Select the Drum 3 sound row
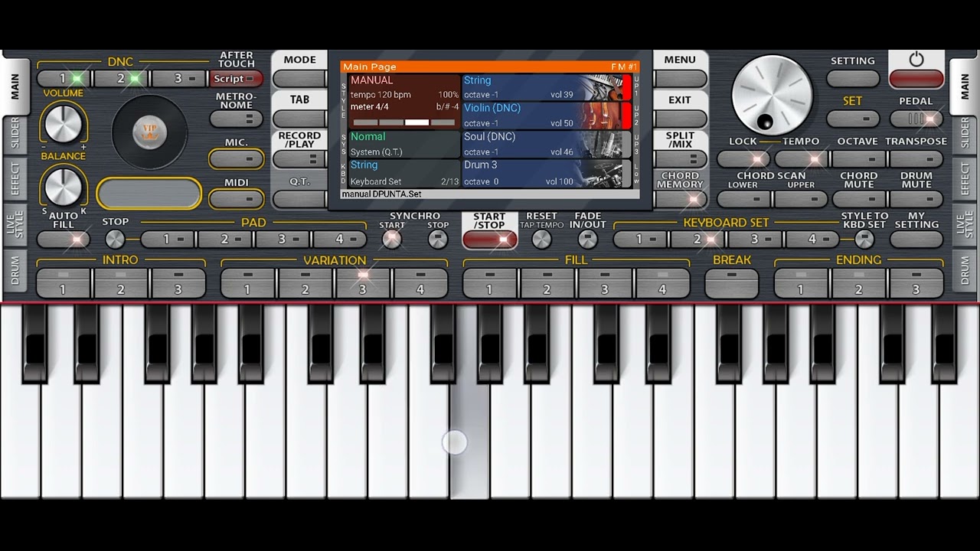The image size is (980, 551). coord(546,174)
